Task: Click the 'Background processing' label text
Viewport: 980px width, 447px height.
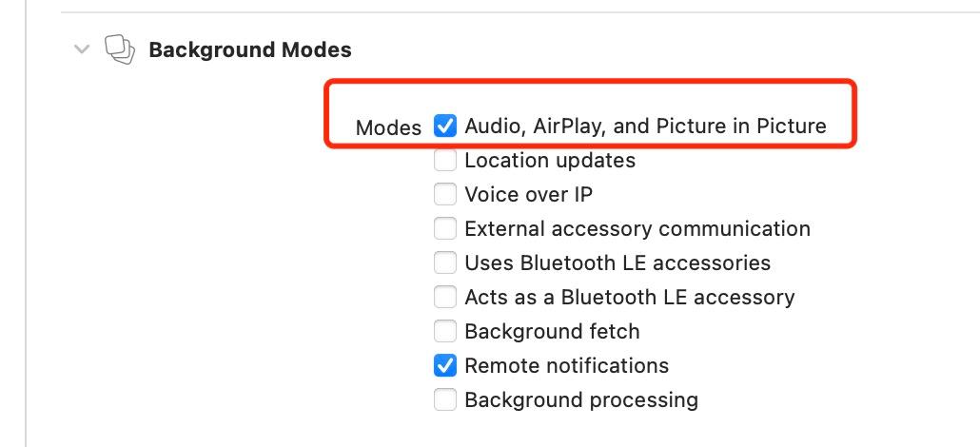Action: 581,399
